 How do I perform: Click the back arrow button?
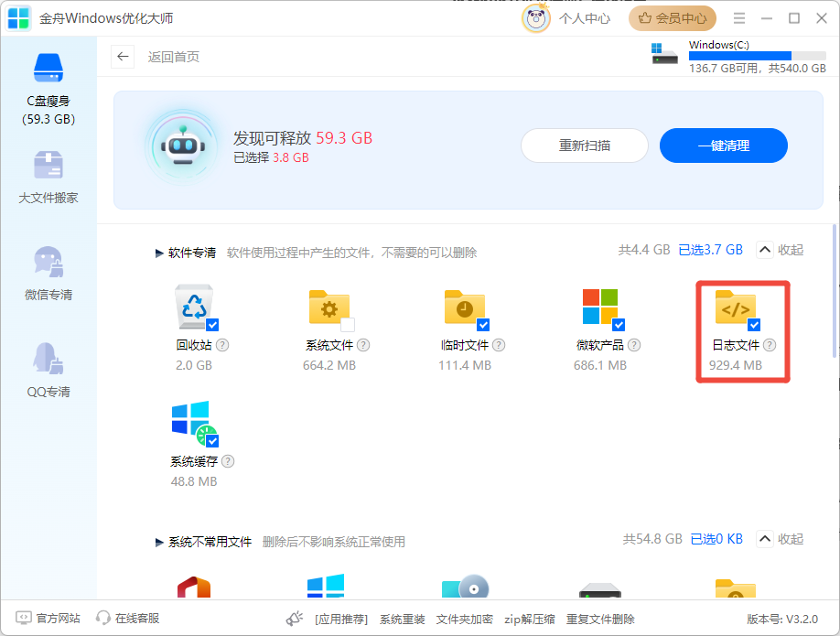123,56
